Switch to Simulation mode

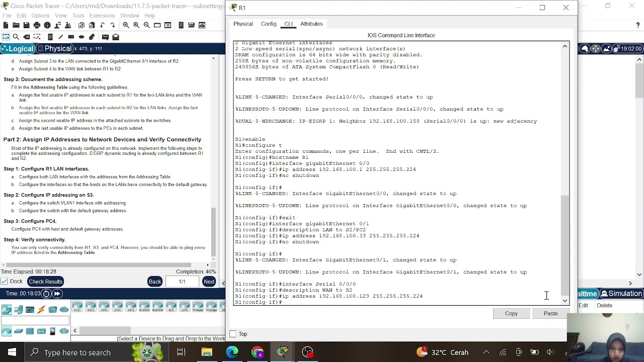coord(621,294)
